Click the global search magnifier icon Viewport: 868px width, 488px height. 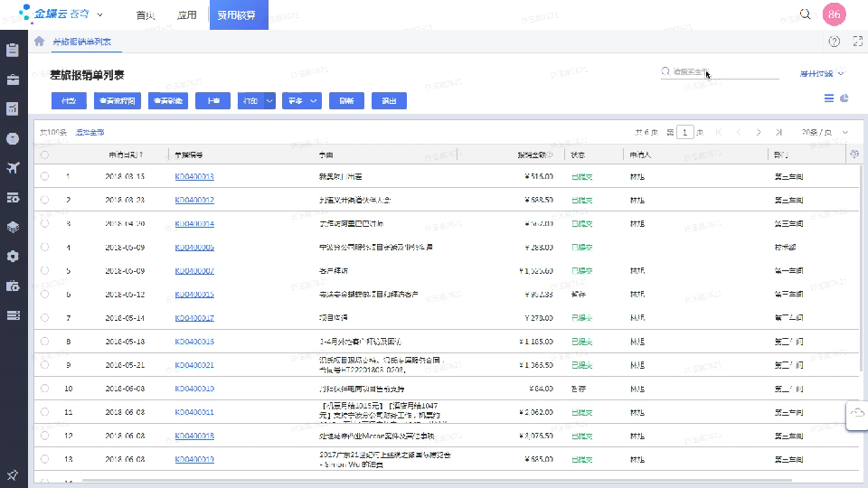(x=805, y=14)
